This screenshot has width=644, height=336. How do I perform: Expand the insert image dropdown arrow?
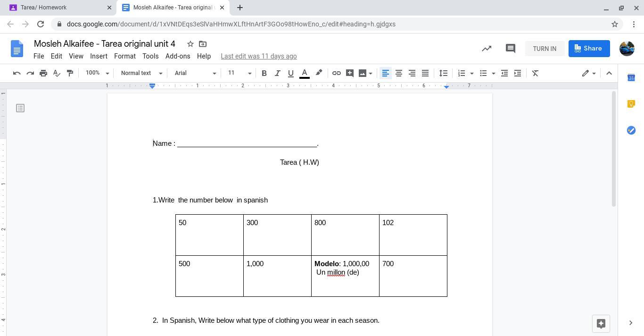pyautogui.click(x=371, y=73)
